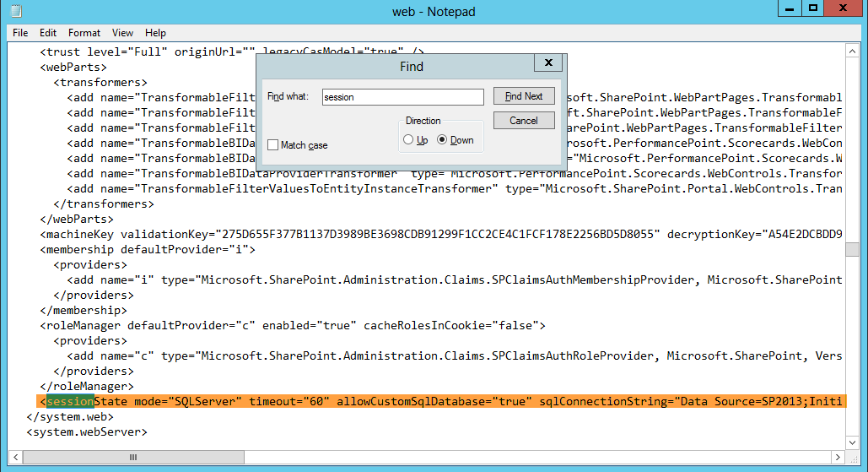The width and height of the screenshot is (868, 472).
Task: Click membership defaultProvider="i" line
Action: (148, 249)
